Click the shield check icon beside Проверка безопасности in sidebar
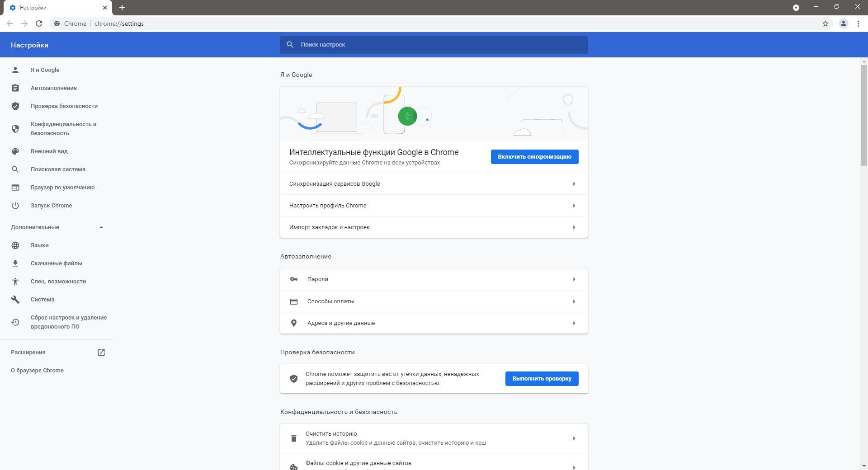This screenshot has width=868, height=470. pyautogui.click(x=15, y=106)
